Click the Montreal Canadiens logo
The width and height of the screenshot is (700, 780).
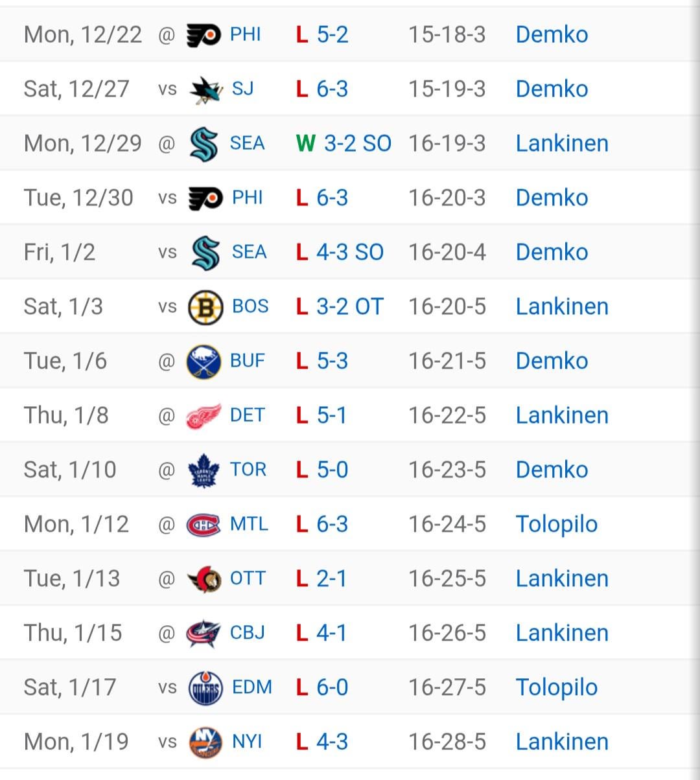[x=204, y=525]
